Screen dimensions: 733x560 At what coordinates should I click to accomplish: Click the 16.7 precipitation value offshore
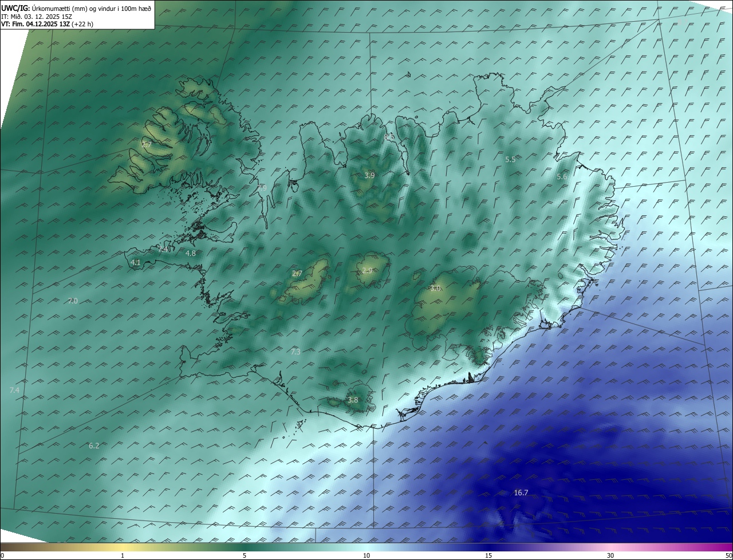[x=521, y=492]
